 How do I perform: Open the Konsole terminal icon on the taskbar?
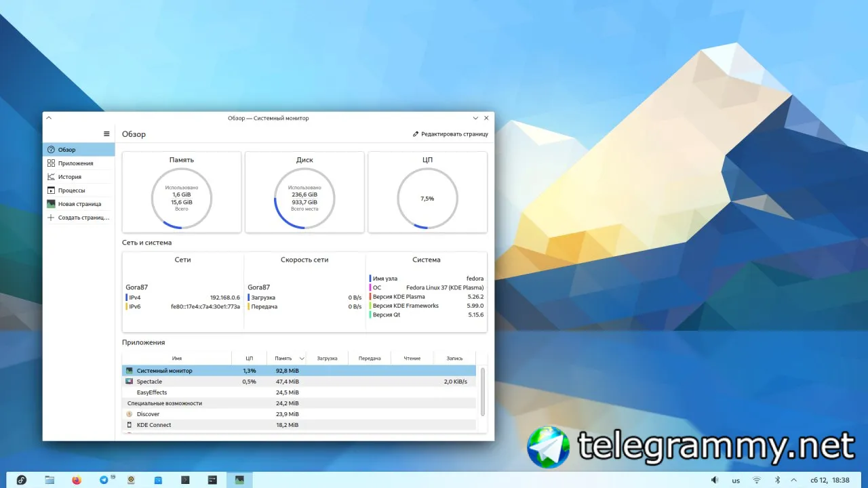tap(185, 480)
